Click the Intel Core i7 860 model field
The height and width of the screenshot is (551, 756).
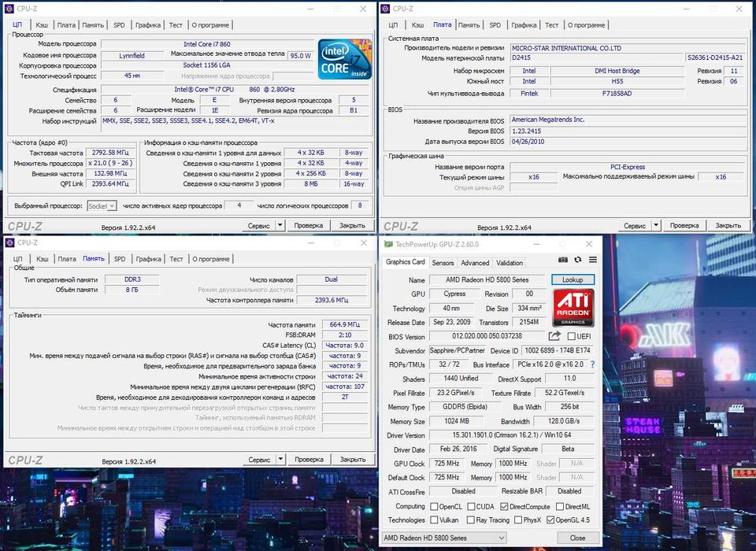click(x=207, y=44)
